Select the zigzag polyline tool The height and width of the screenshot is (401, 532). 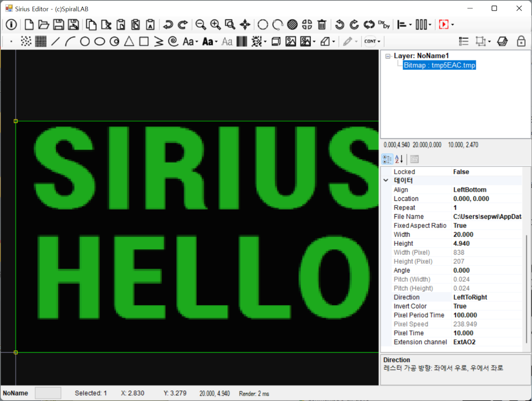[159, 41]
